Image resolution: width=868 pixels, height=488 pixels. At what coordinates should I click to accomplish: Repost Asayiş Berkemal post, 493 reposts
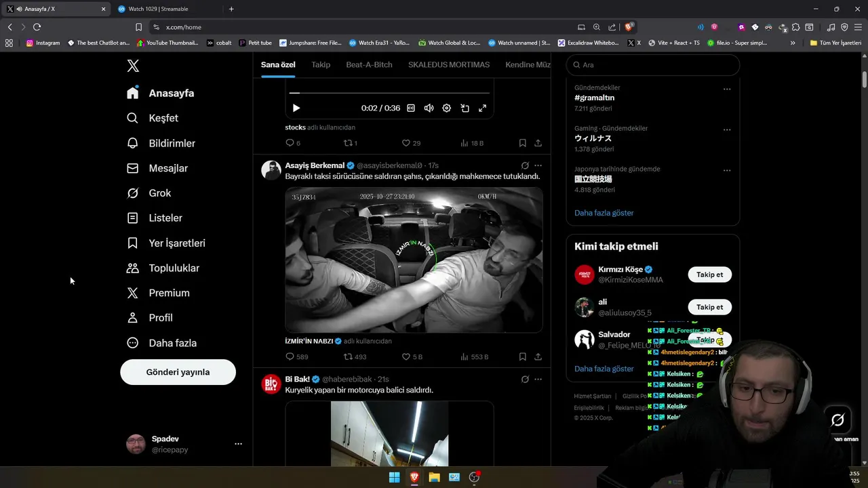355,357
